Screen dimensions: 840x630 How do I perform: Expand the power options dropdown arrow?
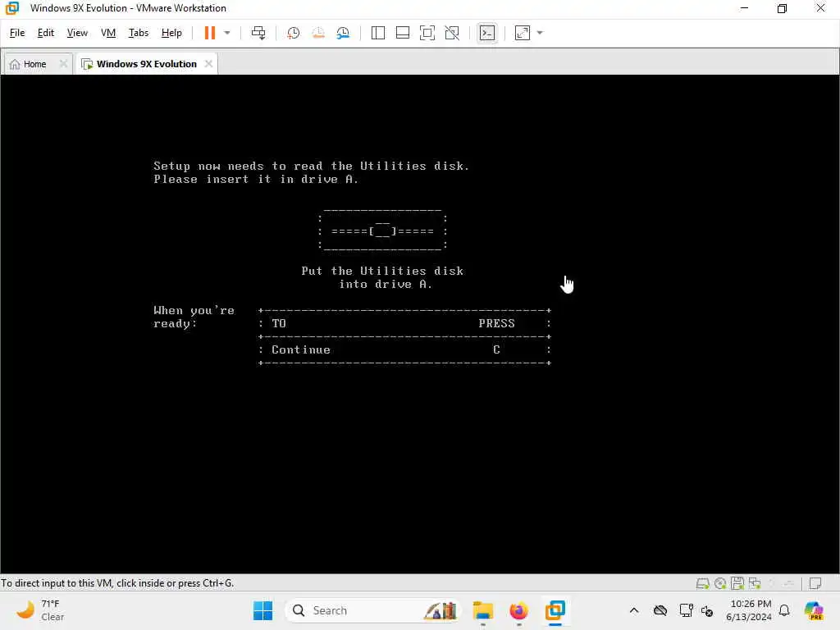pyautogui.click(x=227, y=33)
